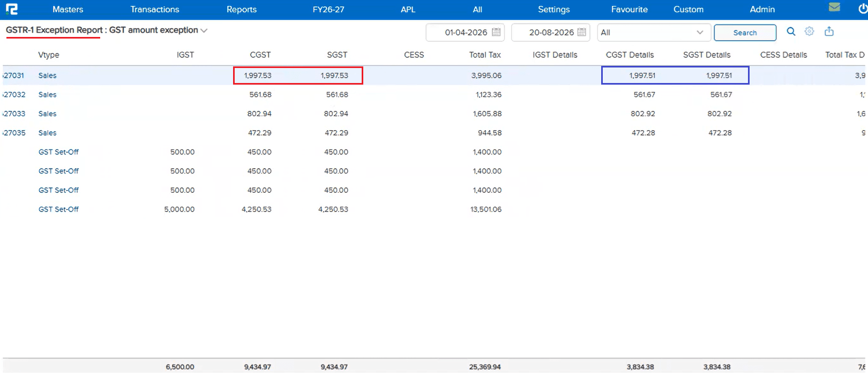Open voucher 27035 link

(14, 133)
